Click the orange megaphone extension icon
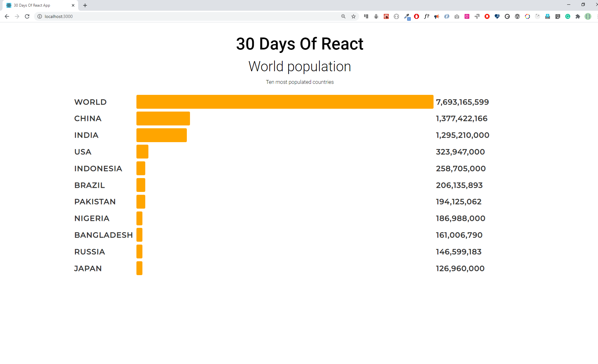The height and width of the screenshot is (364, 598). (436, 16)
